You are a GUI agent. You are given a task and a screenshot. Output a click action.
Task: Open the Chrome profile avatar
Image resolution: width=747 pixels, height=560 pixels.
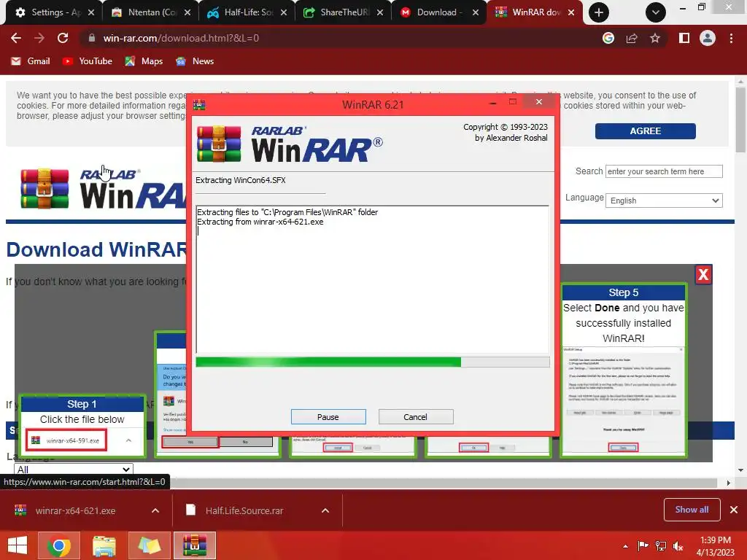click(x=708, y=38)
